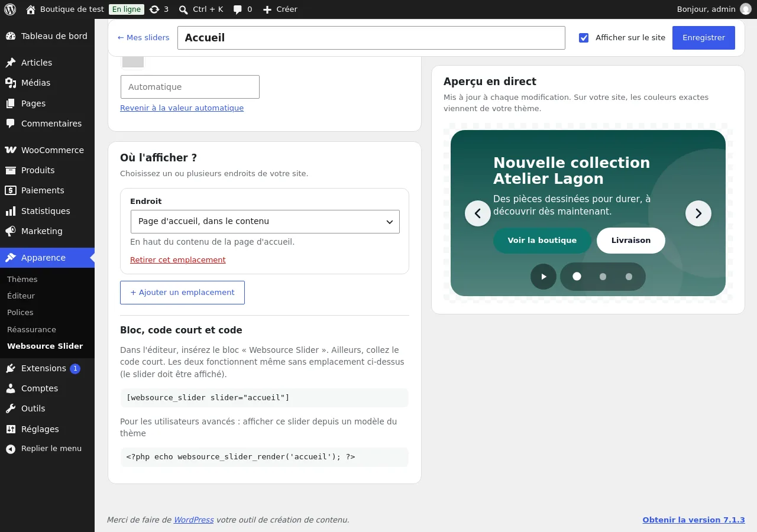757x532 pixels.
Task: Click the plus icon beside Créer
Action: 267,9
